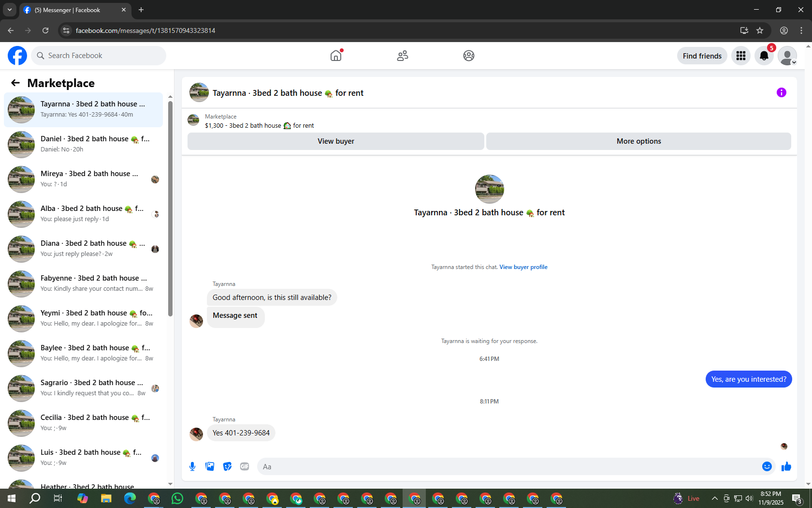Go back to the previous browser page
Screen dimensions: 812x508
[11, 30]
